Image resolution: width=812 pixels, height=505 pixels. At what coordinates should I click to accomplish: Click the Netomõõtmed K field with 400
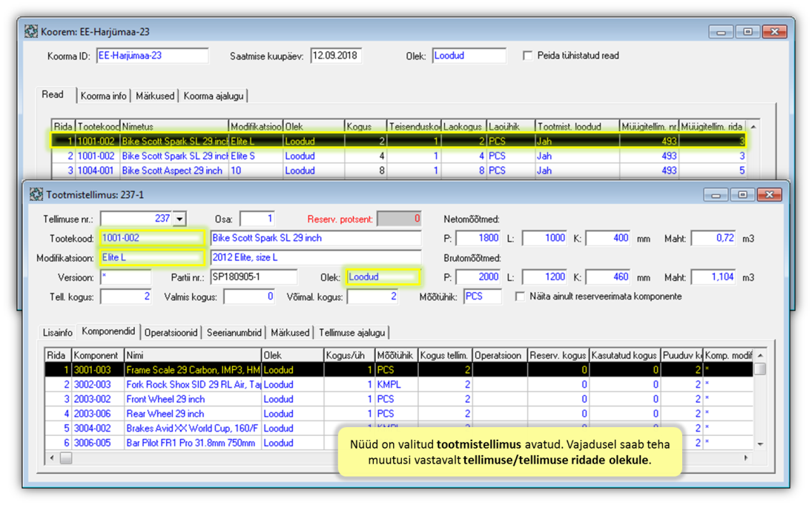tap(609, 238)
